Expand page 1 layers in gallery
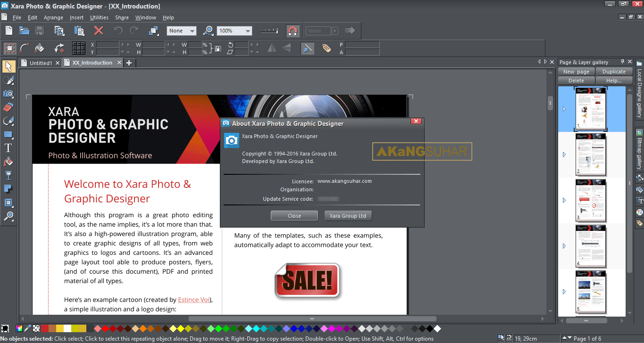Screen dimensions: 644x343 tap(564, 109)
